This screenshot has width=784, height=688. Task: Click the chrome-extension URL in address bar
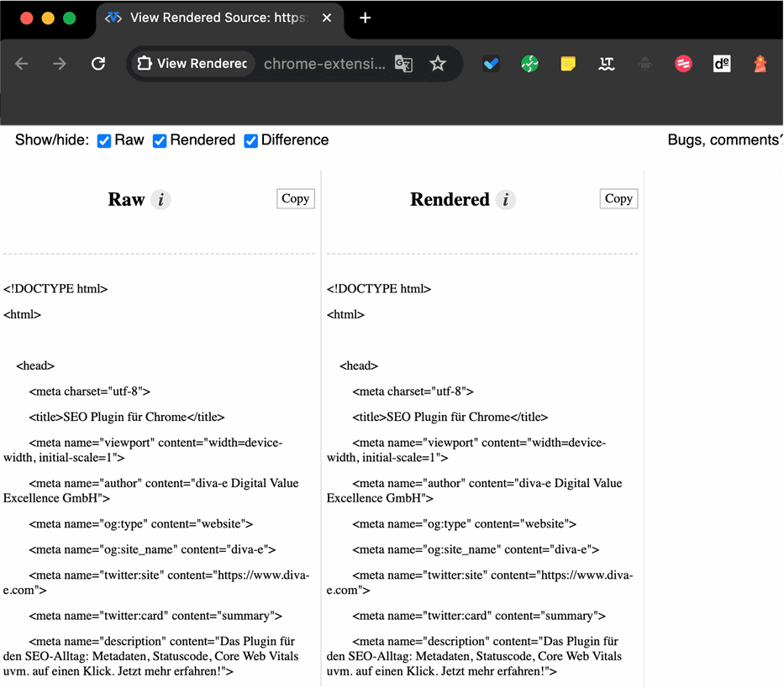[324, 64]
